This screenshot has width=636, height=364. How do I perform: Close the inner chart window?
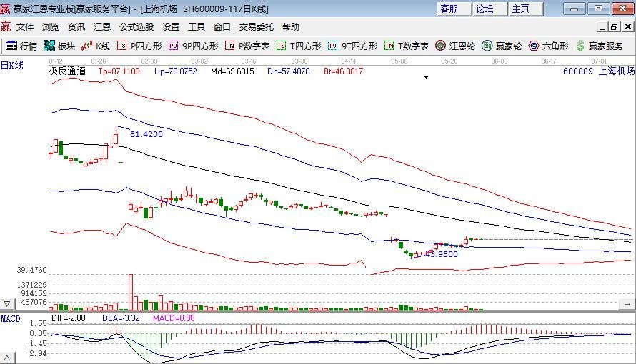point(628,27)
